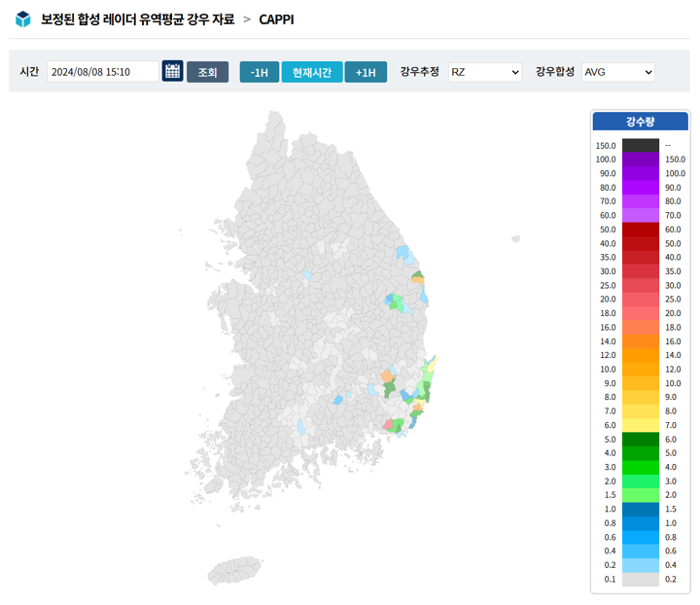The image size is (700, 605).
Task: Click the 강수량 legend header
Action: tap(640, 122)
